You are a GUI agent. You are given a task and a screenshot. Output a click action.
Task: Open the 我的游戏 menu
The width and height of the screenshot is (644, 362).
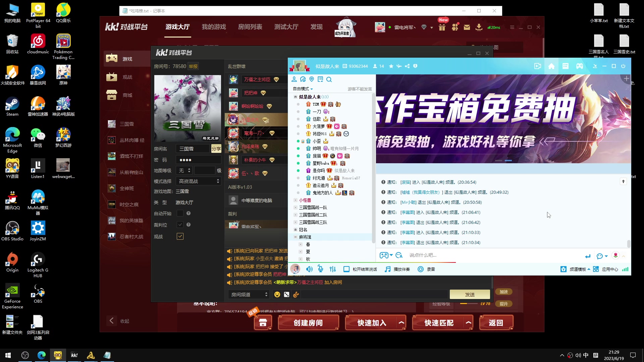click(x=214, y=27)
